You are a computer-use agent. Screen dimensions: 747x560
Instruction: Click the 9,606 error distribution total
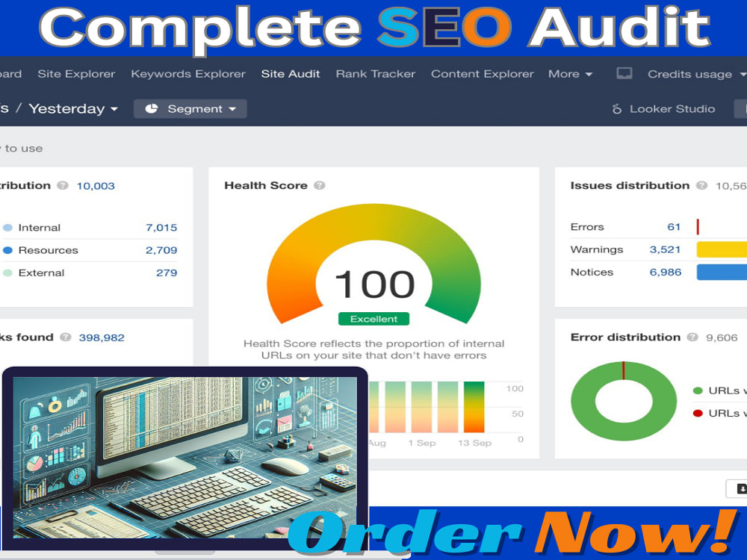(722, 337)
